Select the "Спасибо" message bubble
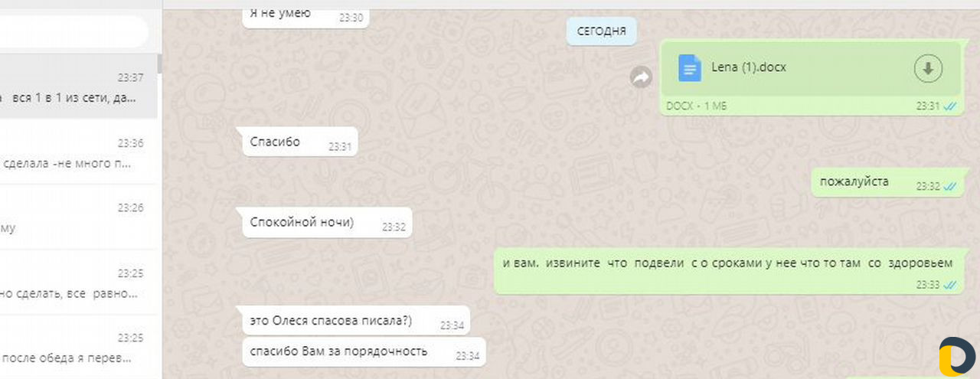 point(299,142)
